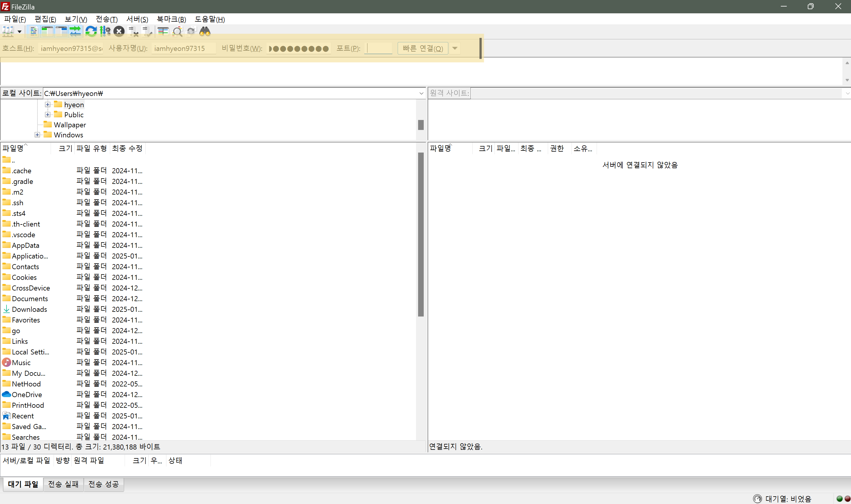Expand the hyeon folder tree node

pos(48,105)
